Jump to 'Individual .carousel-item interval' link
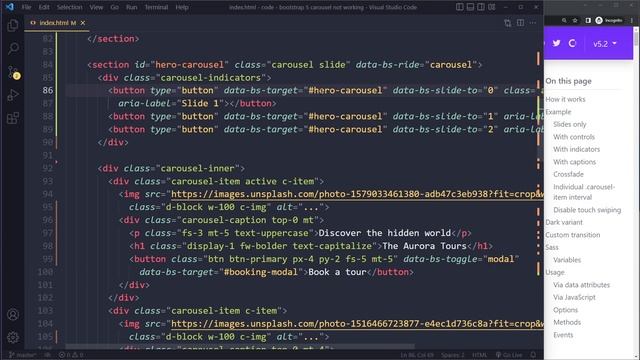This screenshot has width=640, height=360. click(x=584, y=192)
